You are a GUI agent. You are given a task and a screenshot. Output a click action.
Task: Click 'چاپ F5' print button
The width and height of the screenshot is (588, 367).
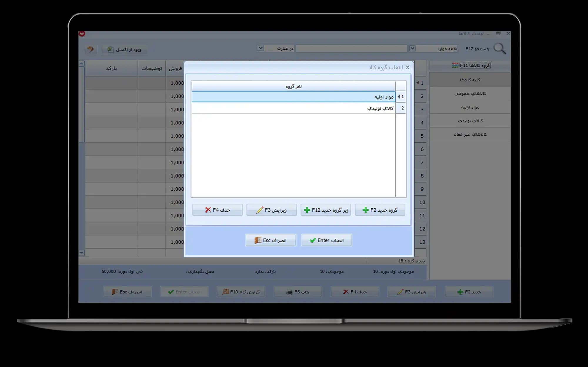[x=298, y=292]
